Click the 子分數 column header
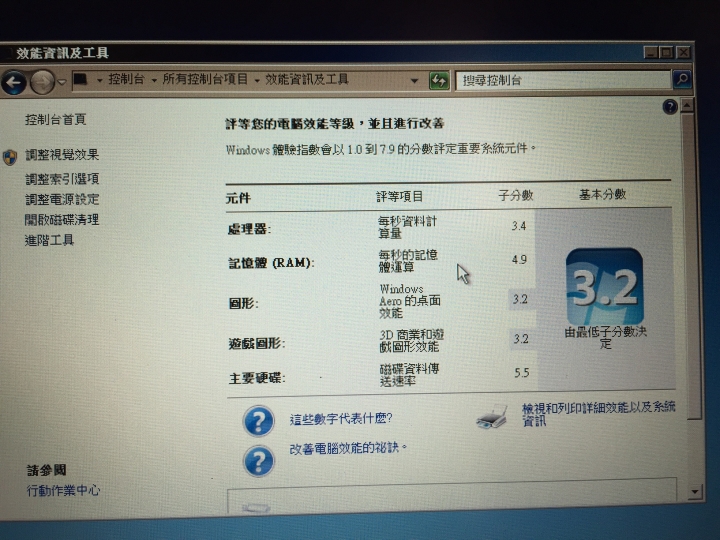Viewport: 720px width, 540px height. (x=516, y=196)
